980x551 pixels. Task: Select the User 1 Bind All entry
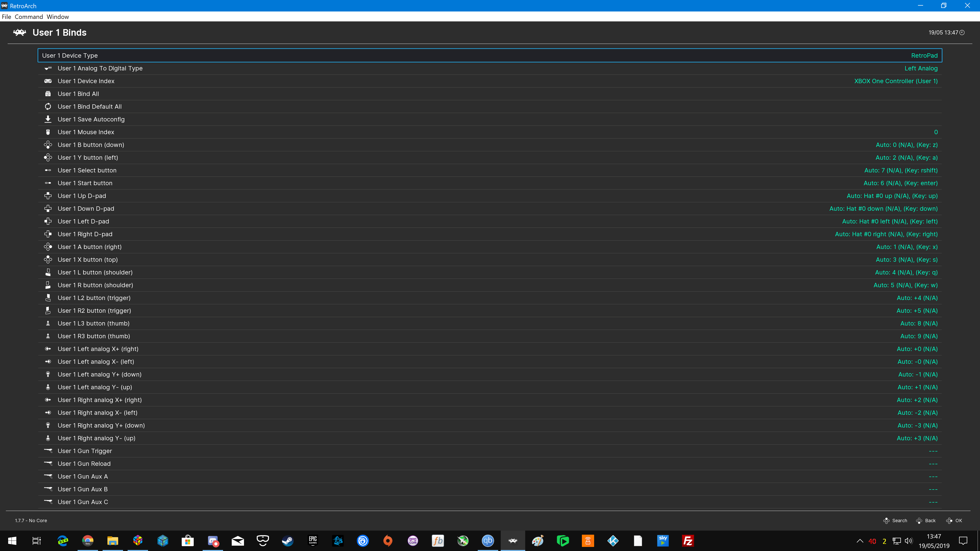490,94
